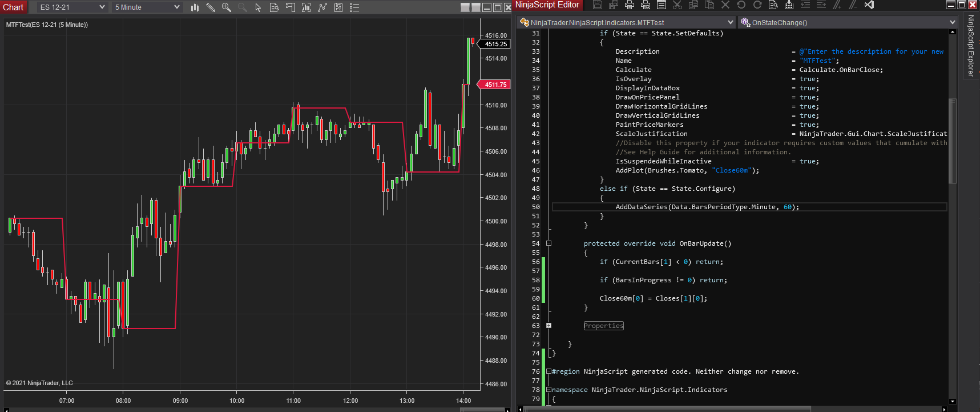Open Find in document icon
This screenshot has width=980, height=412.
coord(773,5)
